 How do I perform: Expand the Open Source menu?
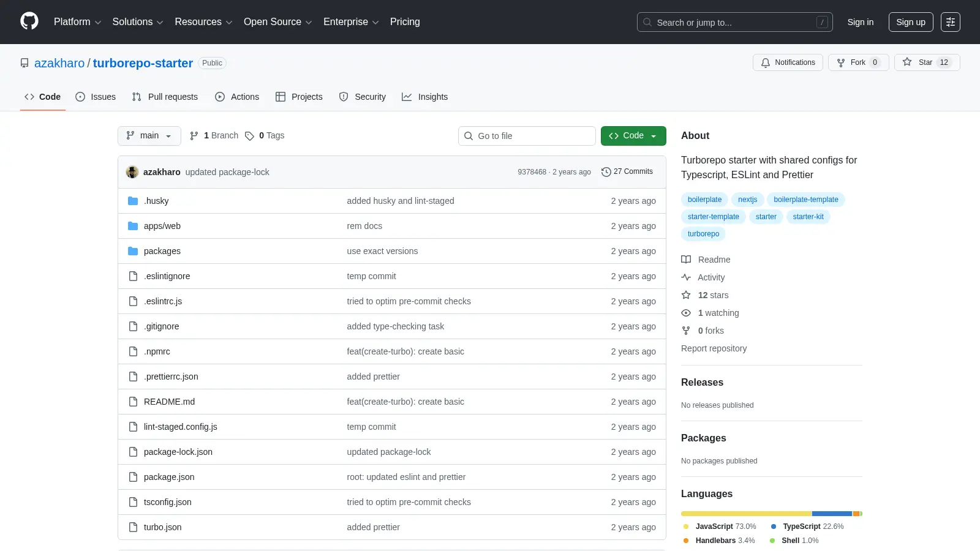[x=278, y=22]
